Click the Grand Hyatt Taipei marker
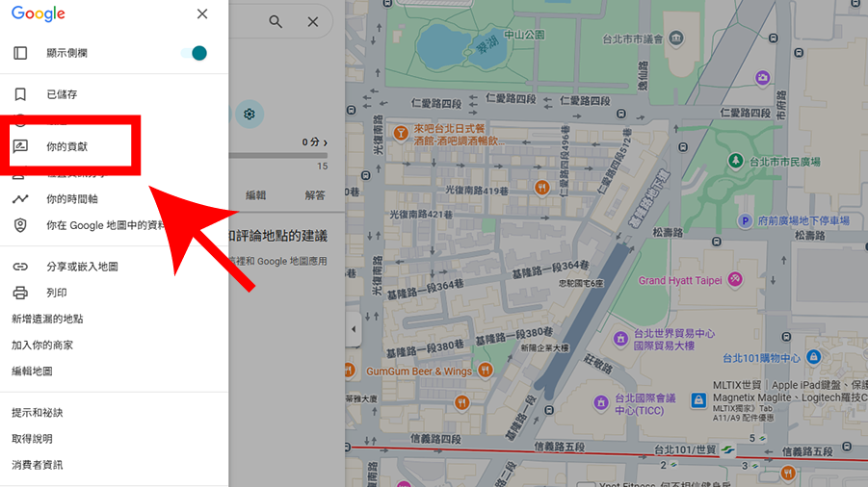The image size is (868, 487). click(x=736, y=280)
